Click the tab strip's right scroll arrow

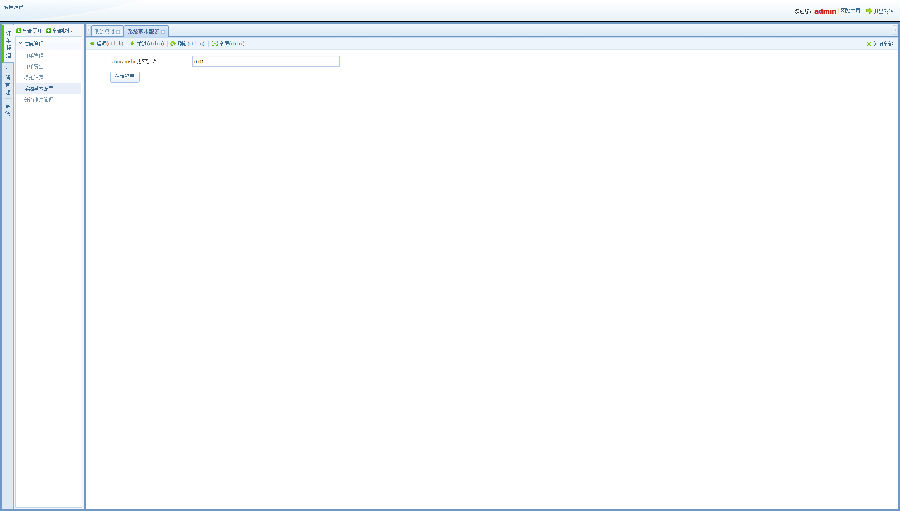click(895, 32)
